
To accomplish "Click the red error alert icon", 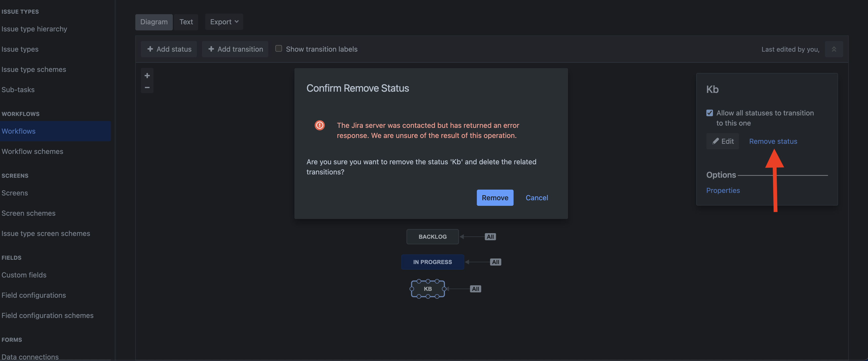I will pos(319,125).
